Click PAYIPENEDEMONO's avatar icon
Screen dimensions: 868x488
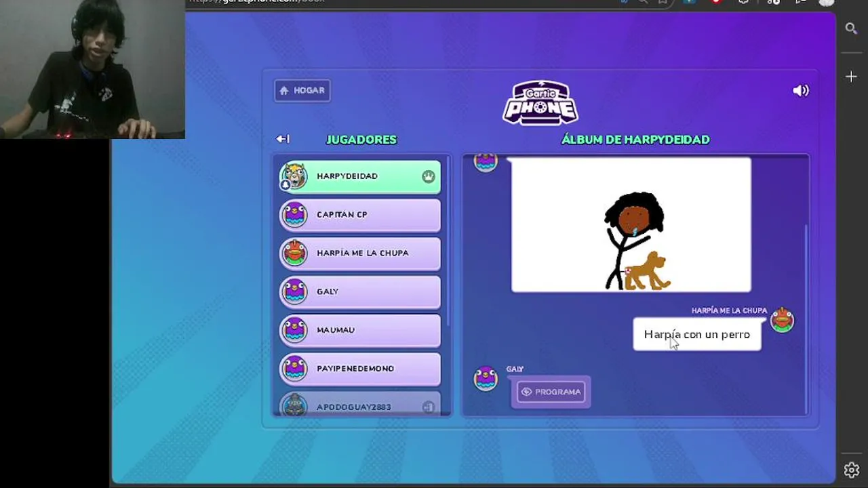coord(294,369)
